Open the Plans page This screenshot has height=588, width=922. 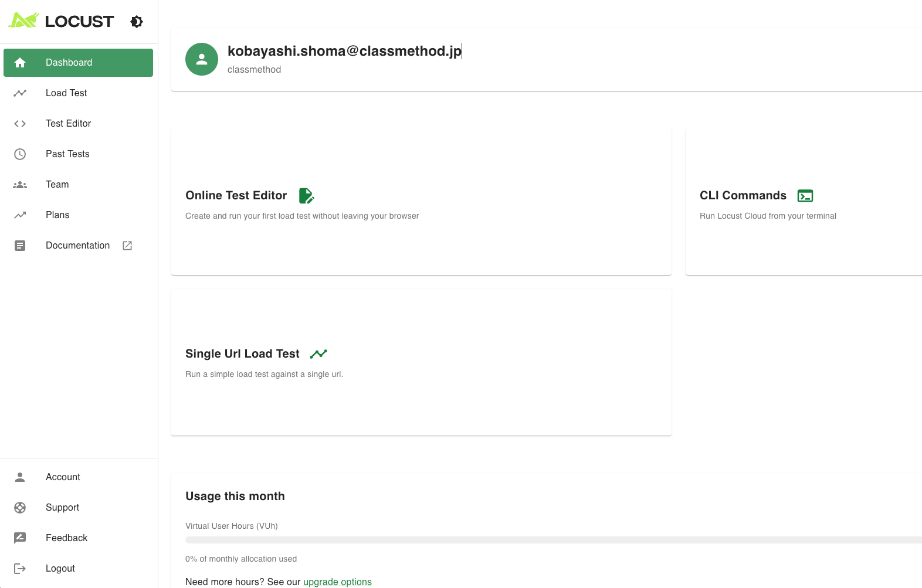tap(78, 215)
